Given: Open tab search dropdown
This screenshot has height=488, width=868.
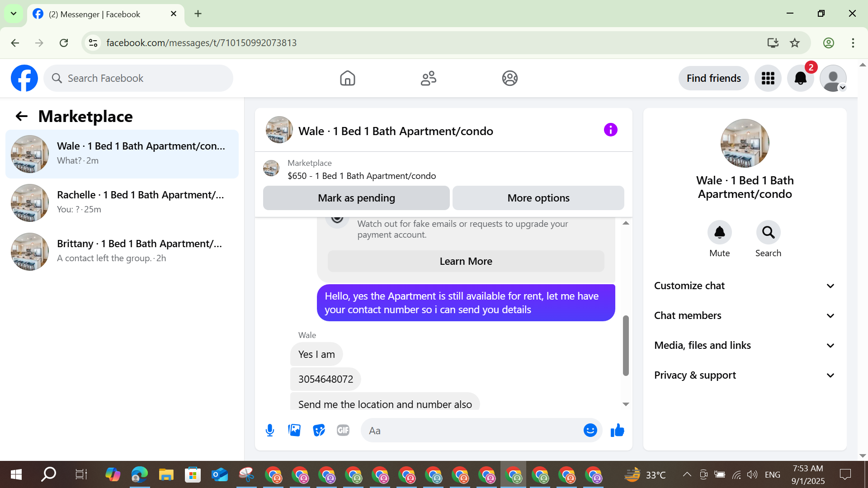Looking at the screenshot, I should click(x=14, y=14).
